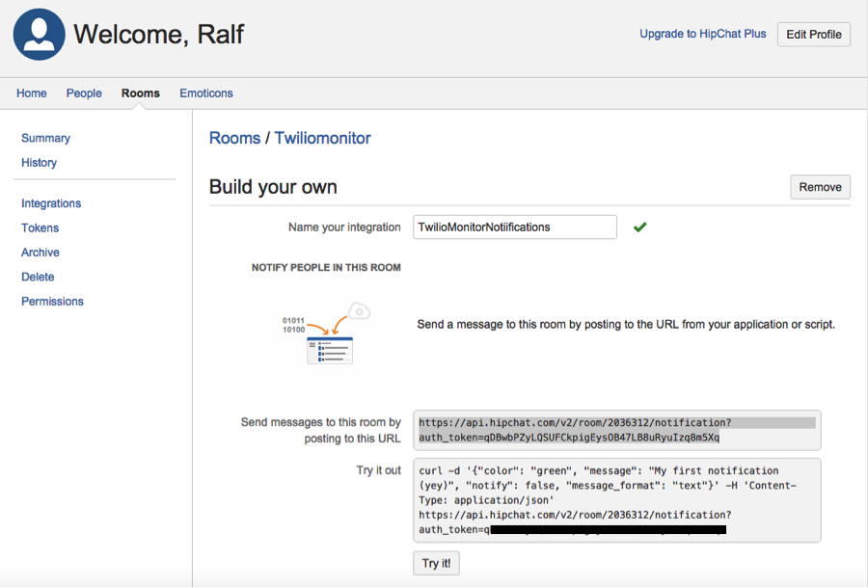Click NOTIFY PEOPLE IN THIS ROOM label

[x=326, y=267]
